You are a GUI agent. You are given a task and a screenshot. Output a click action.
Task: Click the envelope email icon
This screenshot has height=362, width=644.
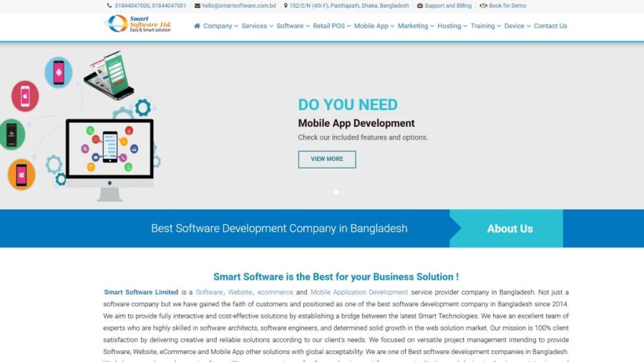click(197, 6)
